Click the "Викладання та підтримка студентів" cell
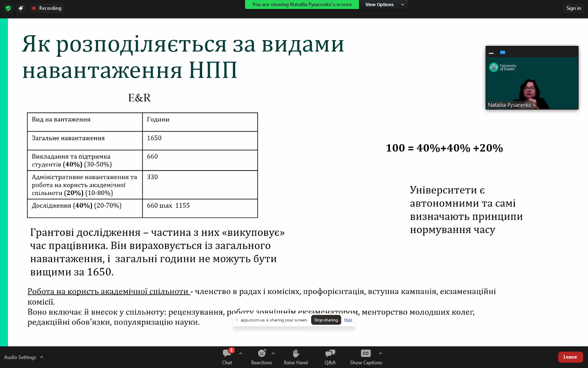The height and width of the screenshot is (368, 588). [85, 160]
